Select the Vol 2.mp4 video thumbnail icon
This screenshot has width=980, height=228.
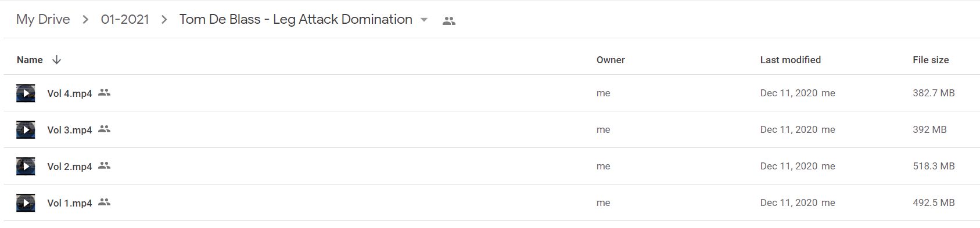click(26, 166)
